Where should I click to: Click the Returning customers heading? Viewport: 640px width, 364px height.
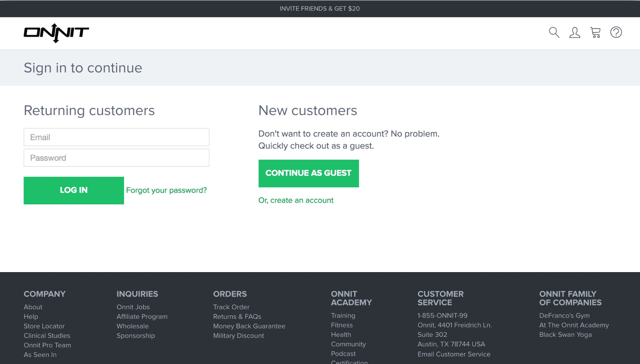click(x=89, y=110)
